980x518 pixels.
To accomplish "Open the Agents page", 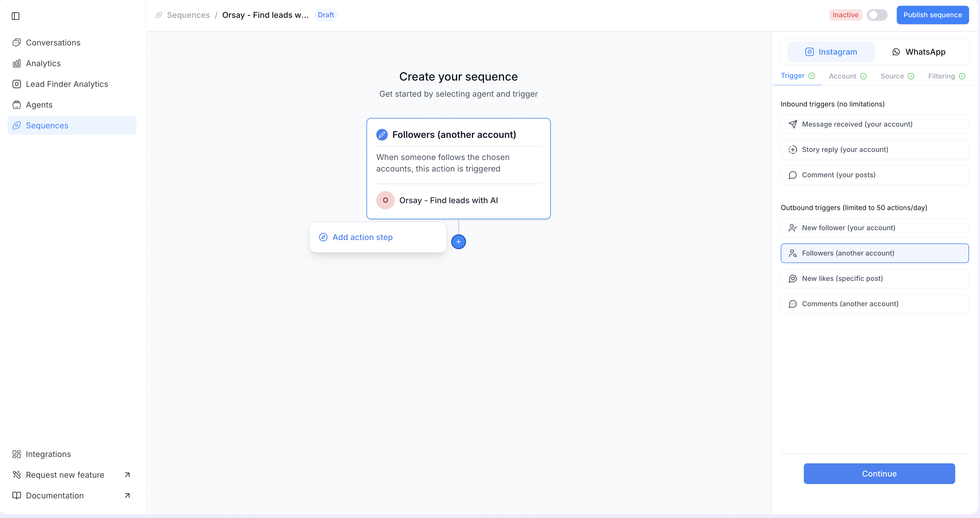I will click(x=39, y=104).
